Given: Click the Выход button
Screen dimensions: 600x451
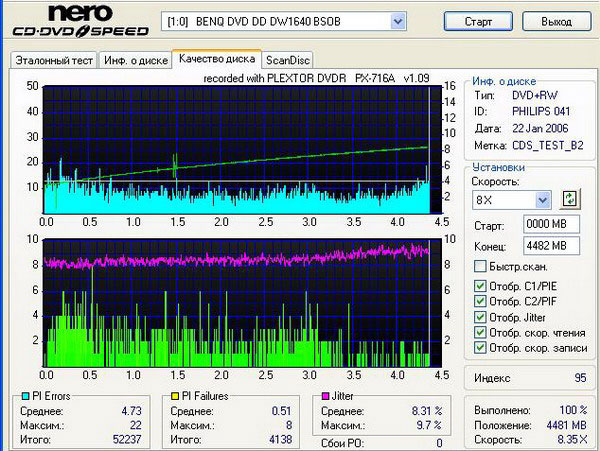Looking at the screenshot, I should (x=557, y=21).
